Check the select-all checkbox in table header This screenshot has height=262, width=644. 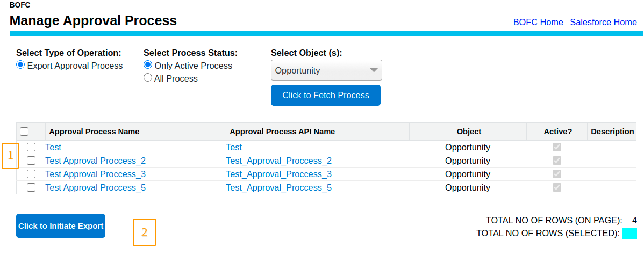point(24,132)
